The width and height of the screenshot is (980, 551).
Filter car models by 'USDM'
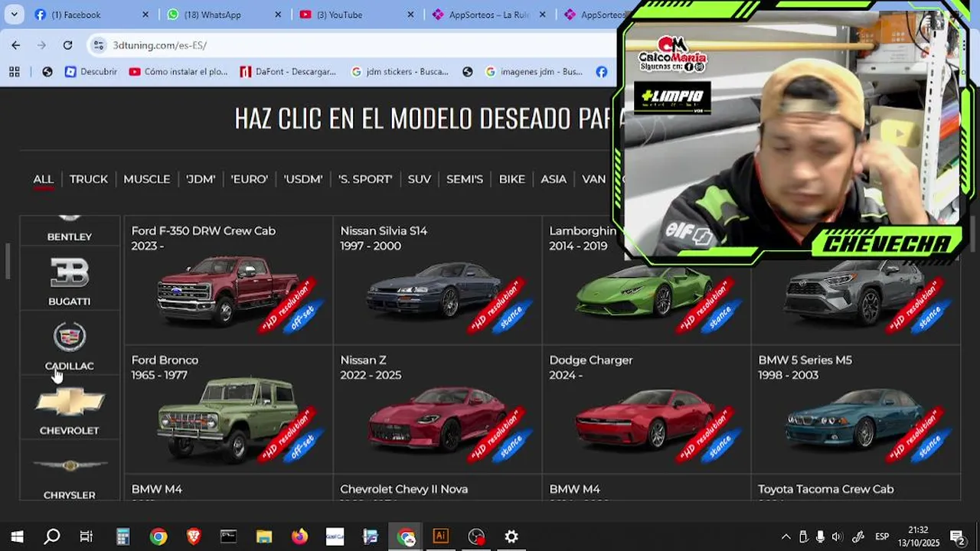pyautogui.click(x=303, y=179)
